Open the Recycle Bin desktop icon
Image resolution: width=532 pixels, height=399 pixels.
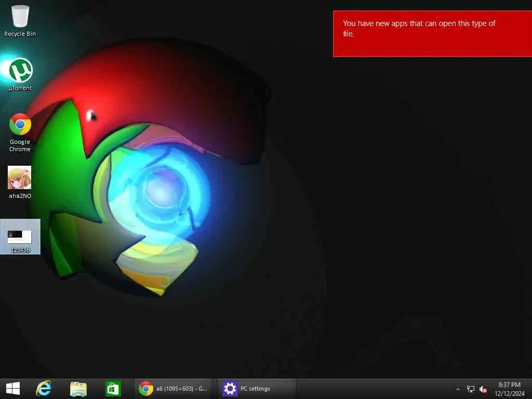coord(20,20)
